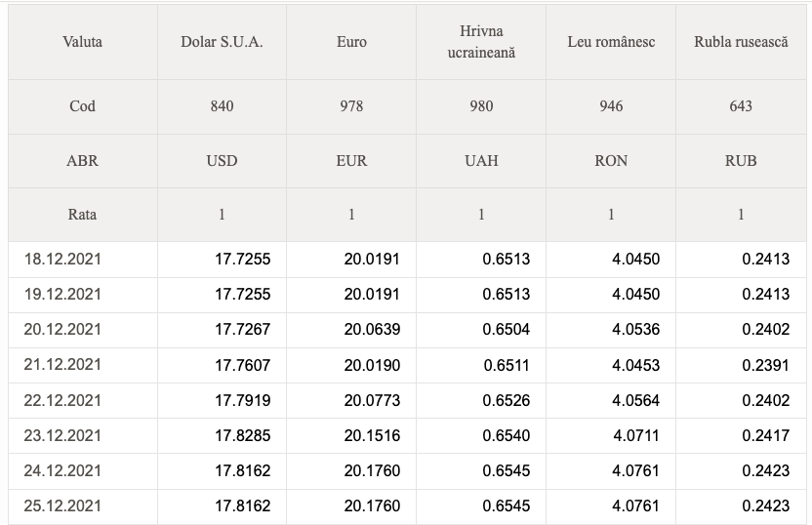
Task: Click the EUR abbreviation cell
Action: 351,161
